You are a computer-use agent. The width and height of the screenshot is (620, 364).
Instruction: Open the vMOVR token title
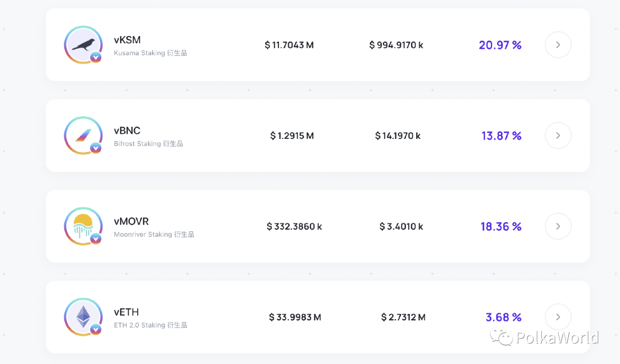[131, 222]
